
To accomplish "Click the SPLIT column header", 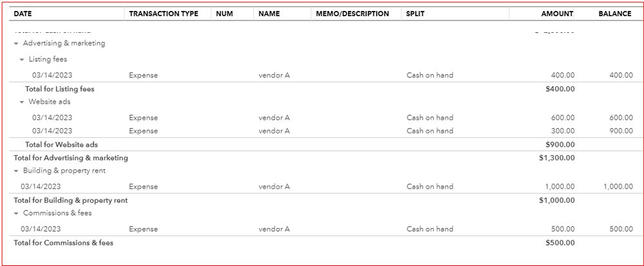I will click(x=415, y=14).
